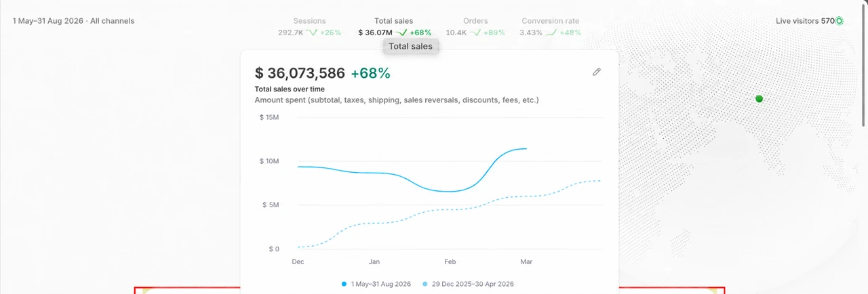The image size is (868, 294).
Task: Click the $ 10M axis label
Action: point(269,161)
